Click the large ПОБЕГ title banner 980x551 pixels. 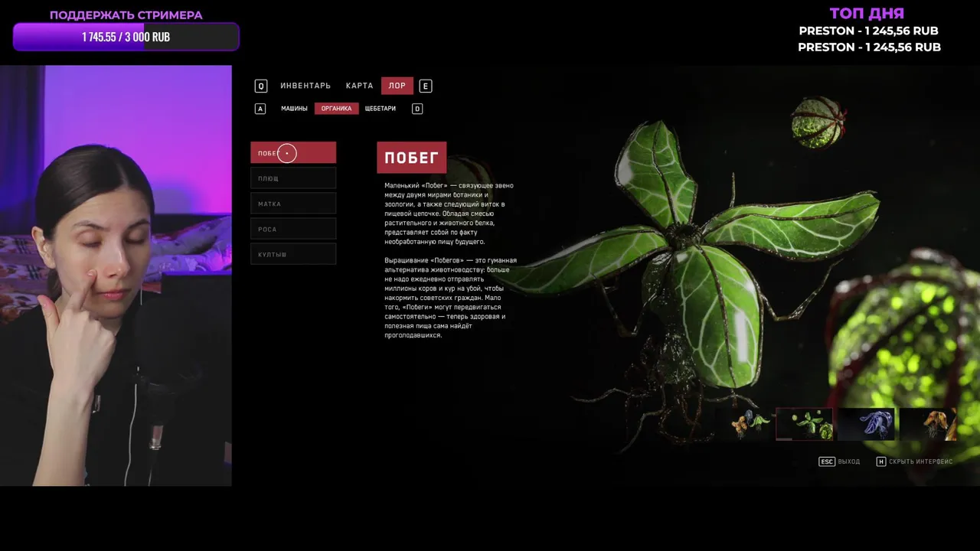[x=411, y=158]
